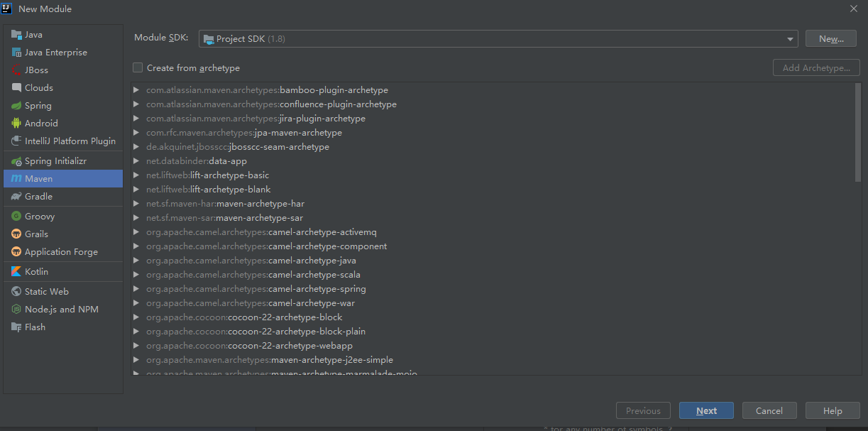Select Node.js and NPM module label
Viewport: 868px width, 431px height.
coord(62,309)
